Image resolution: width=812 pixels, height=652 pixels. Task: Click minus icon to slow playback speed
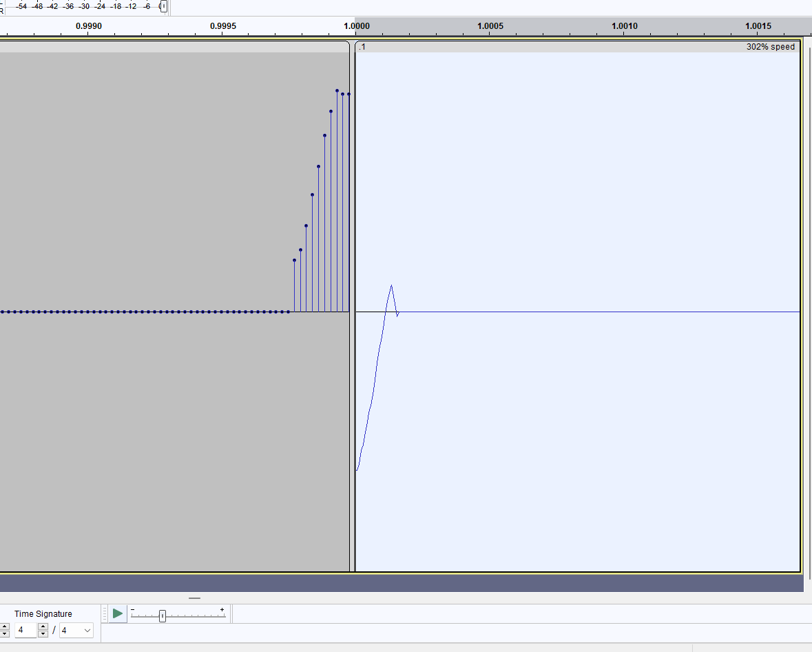(132, 609)
